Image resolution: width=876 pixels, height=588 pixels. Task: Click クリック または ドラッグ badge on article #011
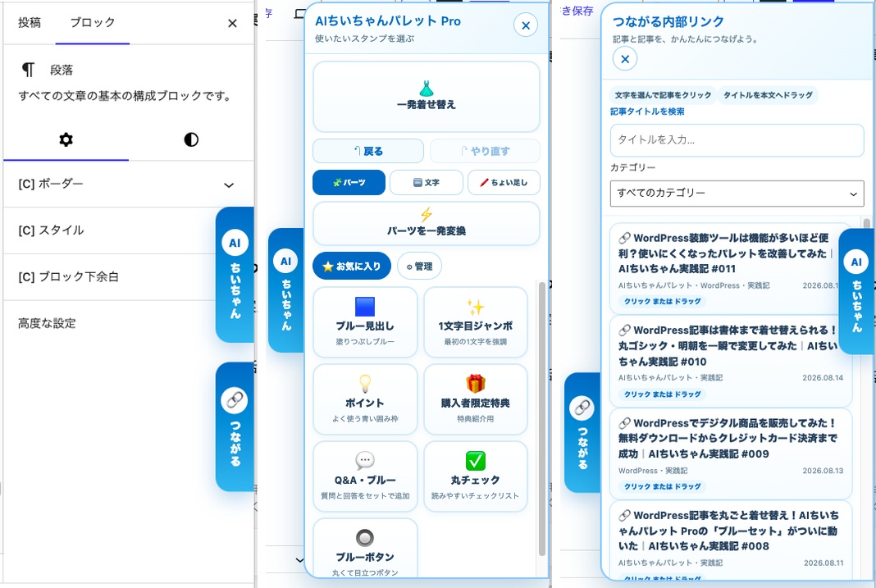click(x=663, y=302)
